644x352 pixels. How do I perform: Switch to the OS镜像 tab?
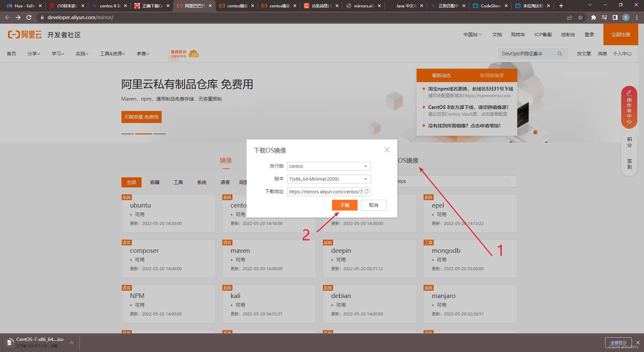408,161
